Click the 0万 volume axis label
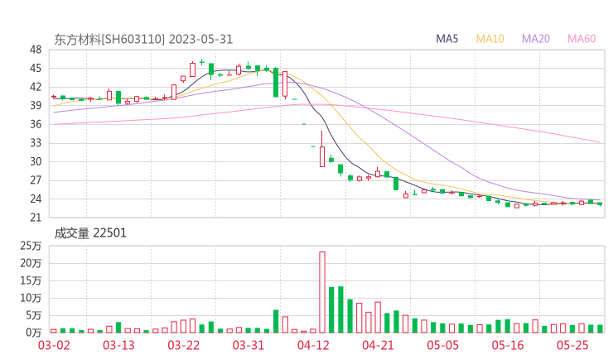 tap(33, 333)
